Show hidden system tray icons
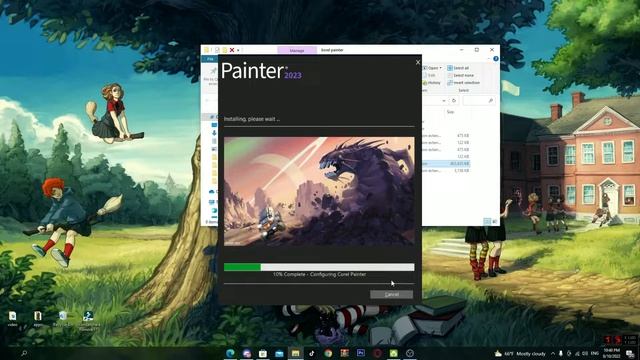 click(553, 353)
